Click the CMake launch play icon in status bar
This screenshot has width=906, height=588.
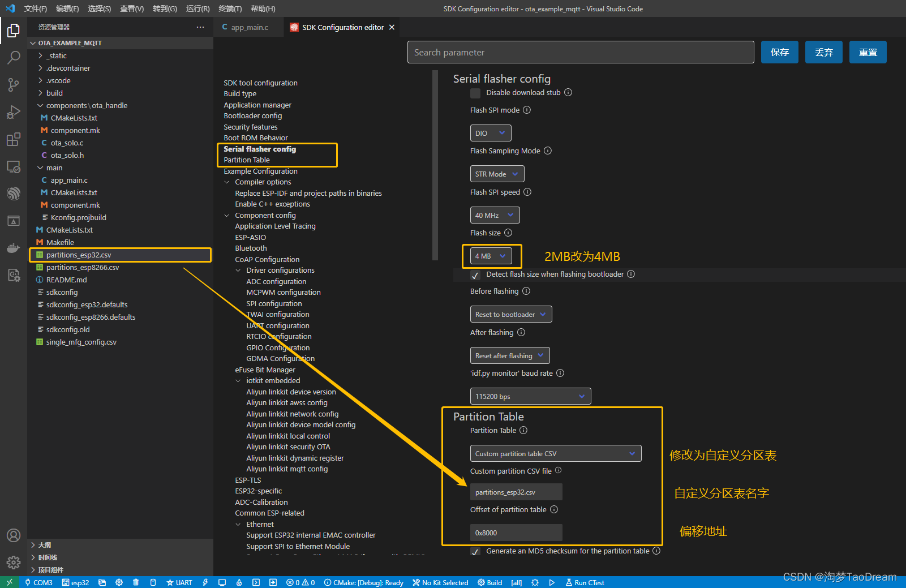552,582
